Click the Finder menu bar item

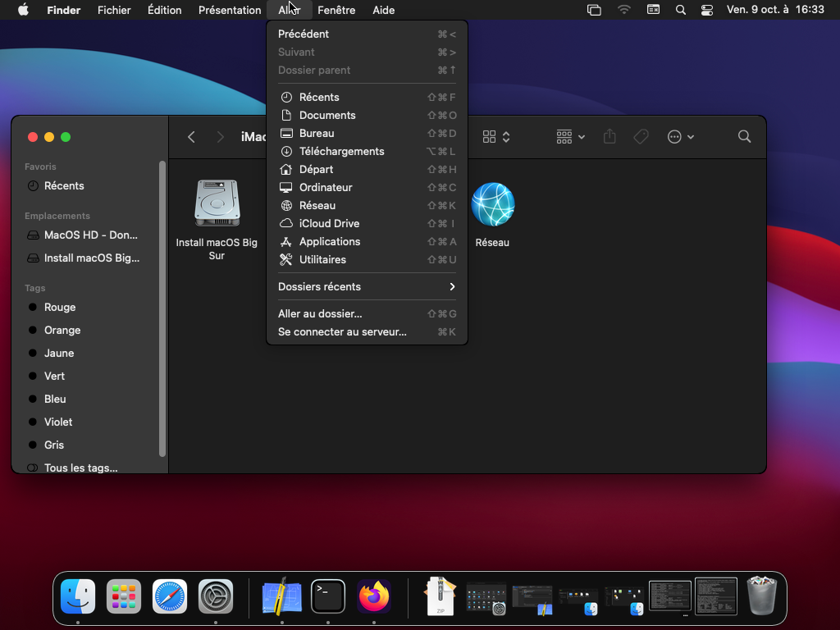(x=64, y=10)
